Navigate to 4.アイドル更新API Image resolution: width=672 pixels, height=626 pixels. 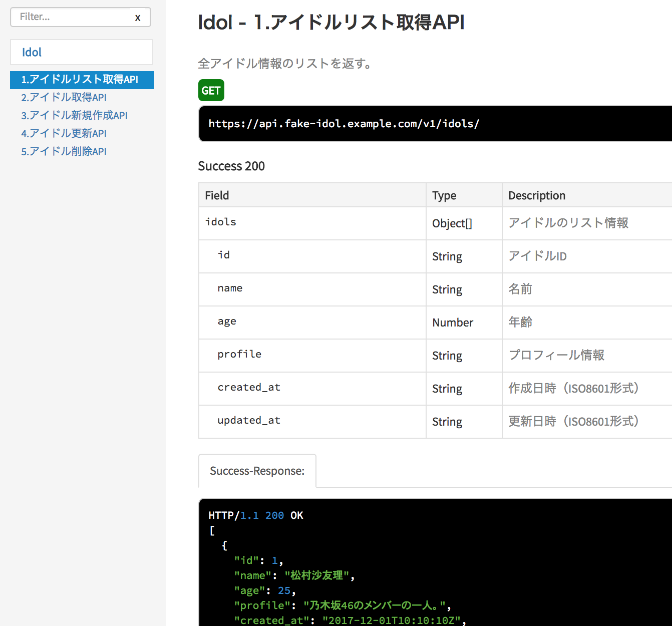point(64,134)
